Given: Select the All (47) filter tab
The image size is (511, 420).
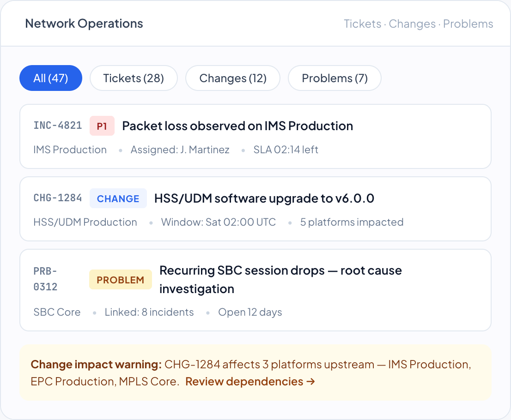Looking at the screenshot, I should [51, 78].
